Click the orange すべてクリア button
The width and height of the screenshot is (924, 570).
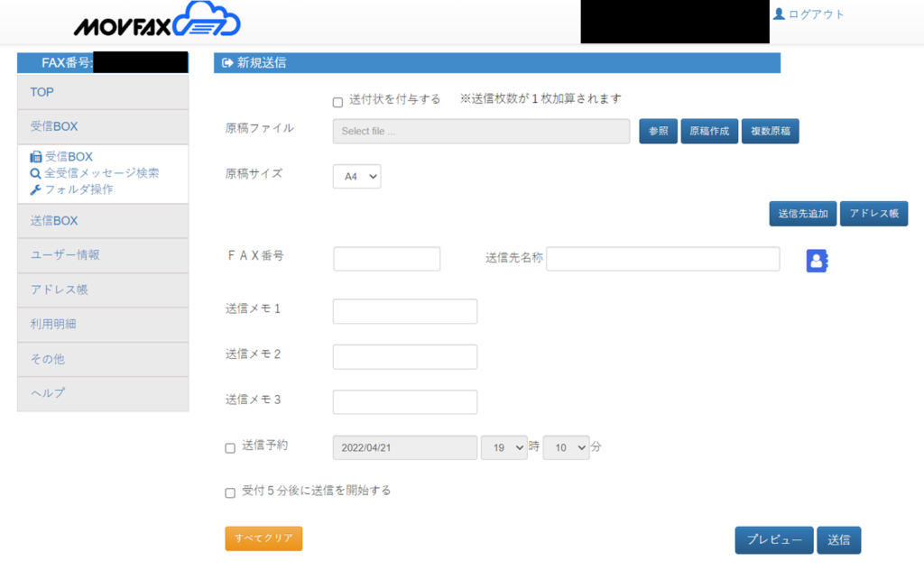(263, 538)
